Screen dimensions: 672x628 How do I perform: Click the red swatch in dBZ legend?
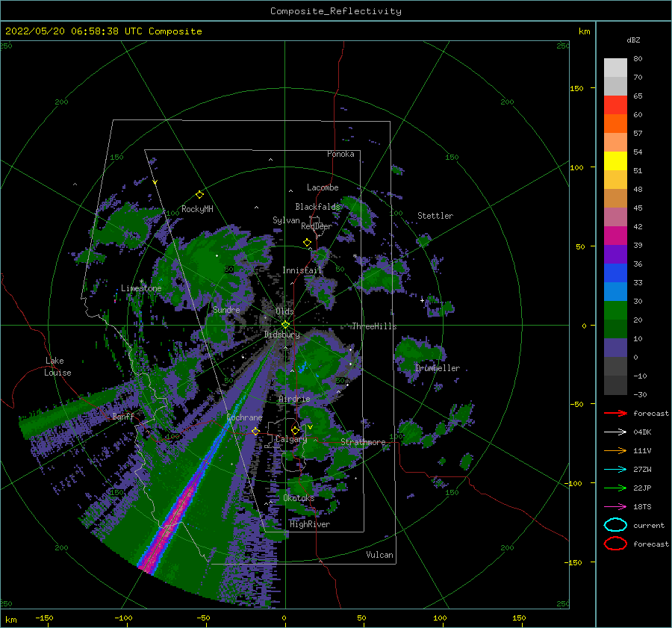(x=615, y=105)
